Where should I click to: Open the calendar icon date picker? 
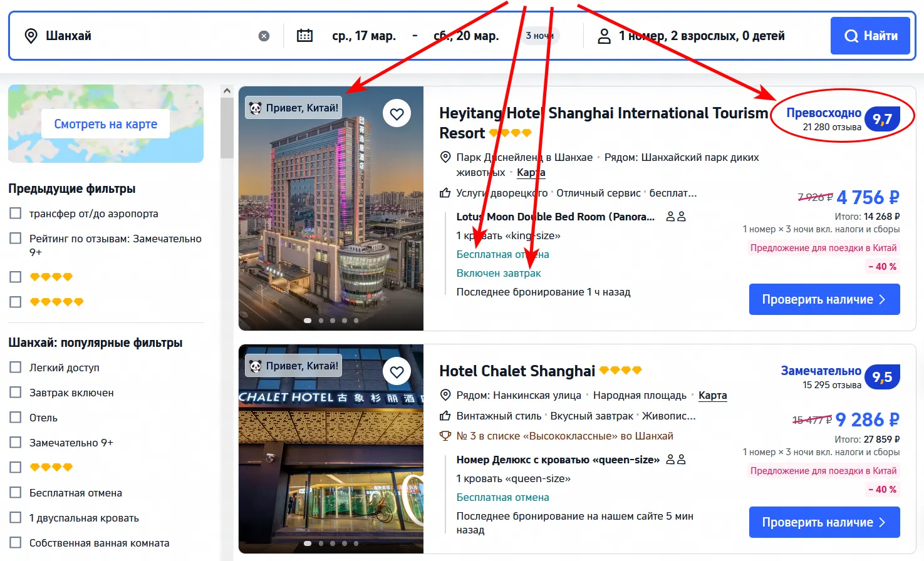(304, 36)
